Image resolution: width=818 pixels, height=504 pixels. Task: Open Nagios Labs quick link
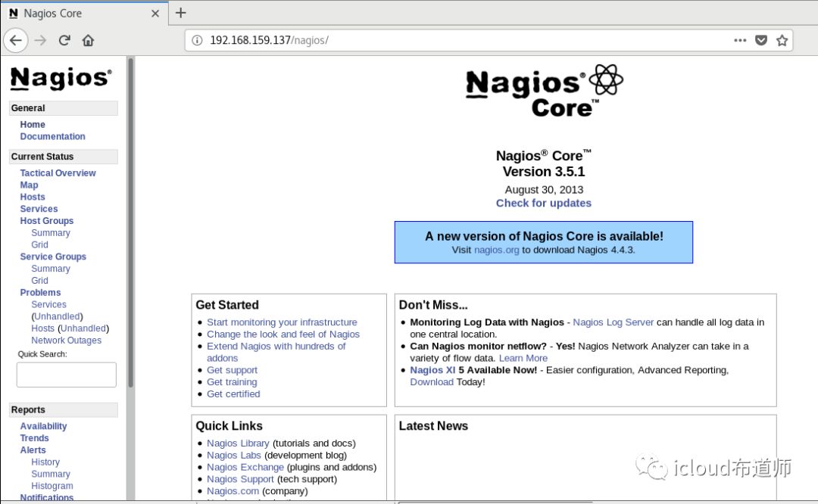coord(234,456)
